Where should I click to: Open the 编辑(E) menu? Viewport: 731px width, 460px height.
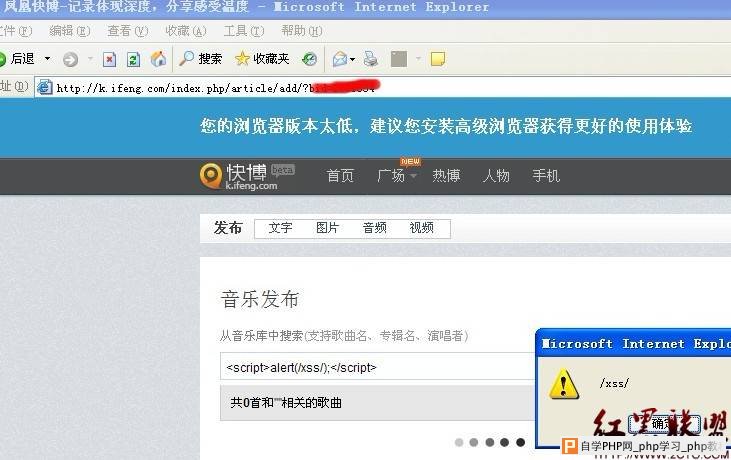69,31
